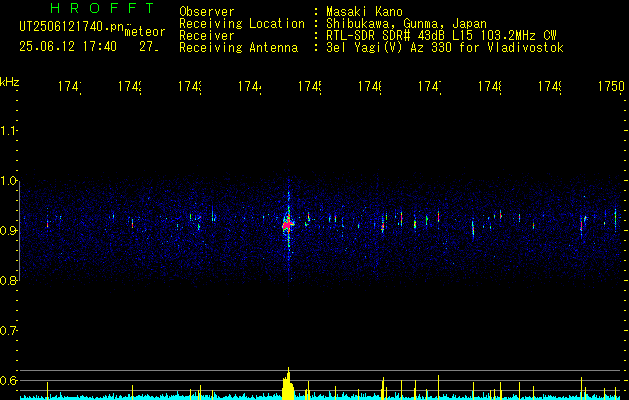Click the word meteor in the header
The image size is (629, 400).
(145, 32)
